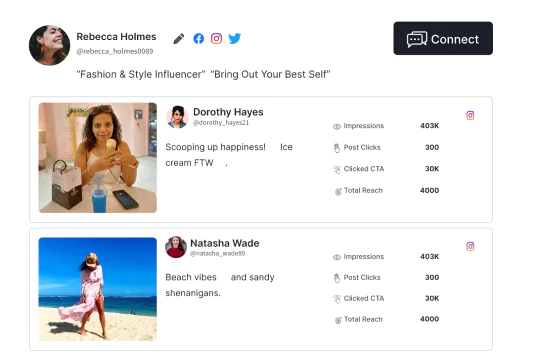535x360 pixels.
Task: Open Rebecca Holmes' profile picture
Action: click(x=49, y=45)
